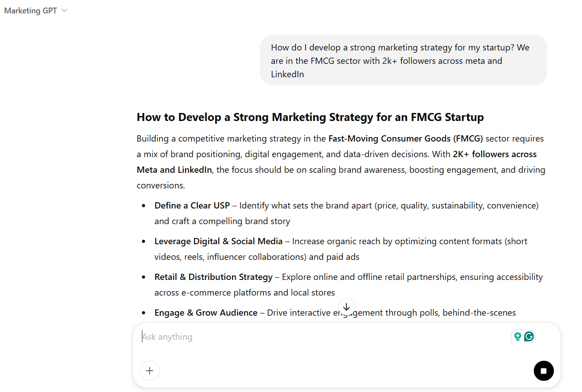582x392 pixels.
Task: Click the word 'conversions.' in the intro paragraph
Action: click(161, 185)
